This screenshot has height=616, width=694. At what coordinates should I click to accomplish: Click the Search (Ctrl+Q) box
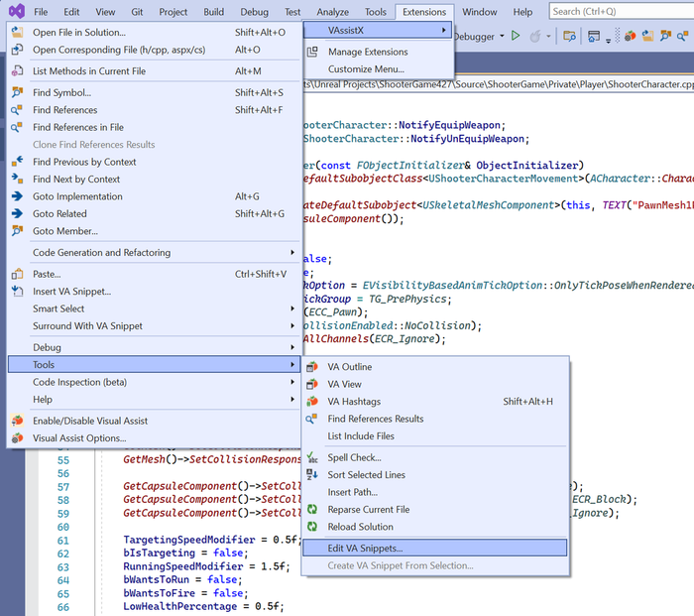click(x=615, y=12)
